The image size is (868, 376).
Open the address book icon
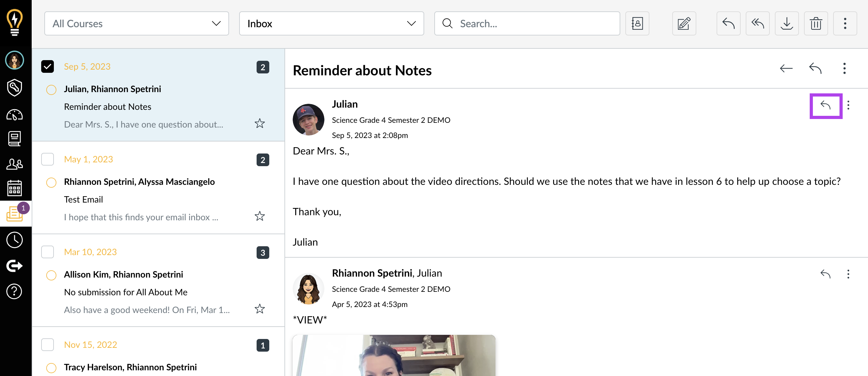[x=637, y=23]
